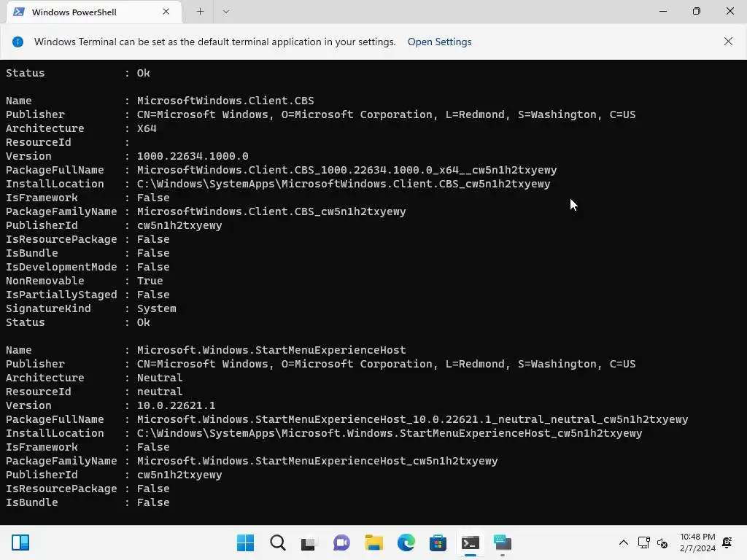Click Name value Microsoft.Windows.StartMenuExperienceHost
747x560 pixels.
(271, 350)
